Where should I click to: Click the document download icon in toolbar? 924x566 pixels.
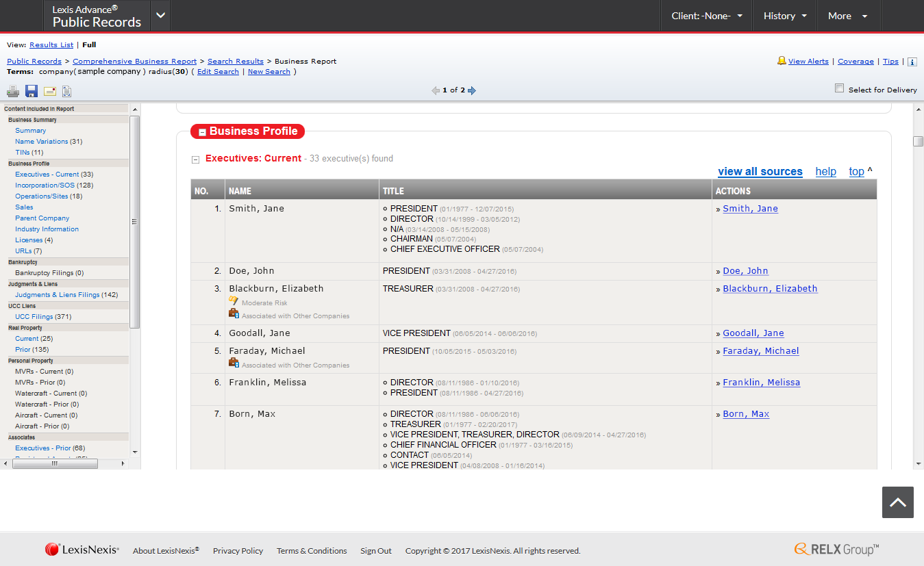coord(67,91)
